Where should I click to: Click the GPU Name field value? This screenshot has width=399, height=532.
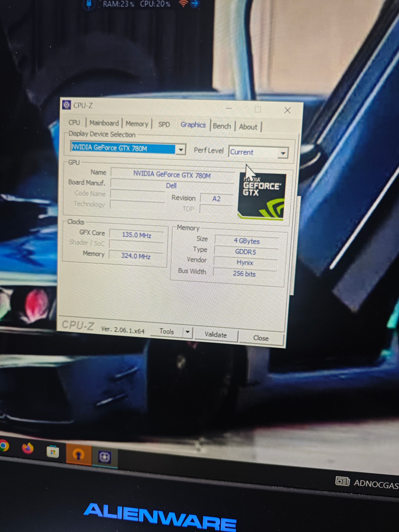(172, 175)
